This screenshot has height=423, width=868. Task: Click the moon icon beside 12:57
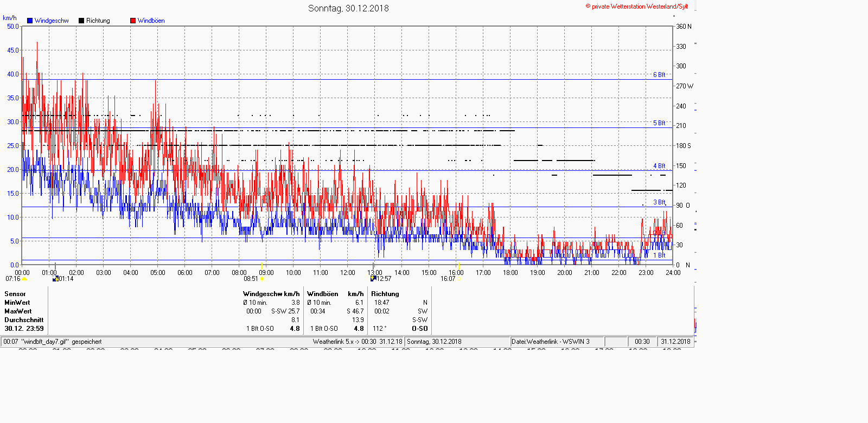coord(373,278)
